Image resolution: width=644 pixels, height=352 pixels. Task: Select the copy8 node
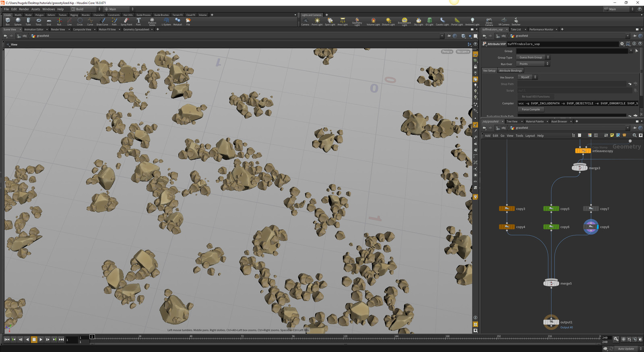click(591, 227)
